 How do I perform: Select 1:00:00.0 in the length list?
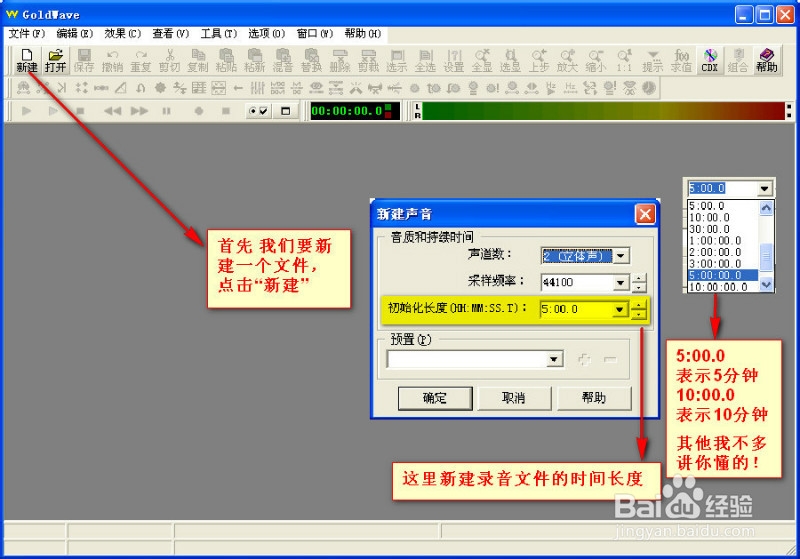tap(722, 240)
